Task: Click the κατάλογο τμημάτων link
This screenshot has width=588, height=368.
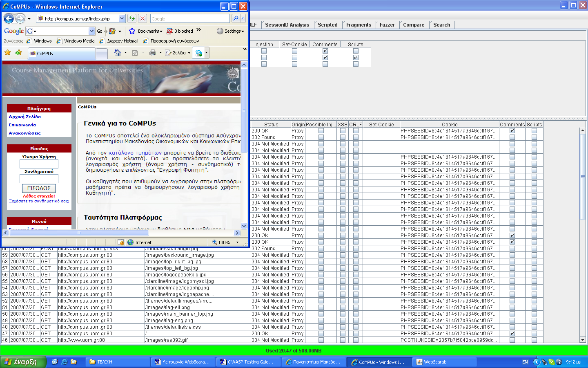Action: [x=135, y=153]
